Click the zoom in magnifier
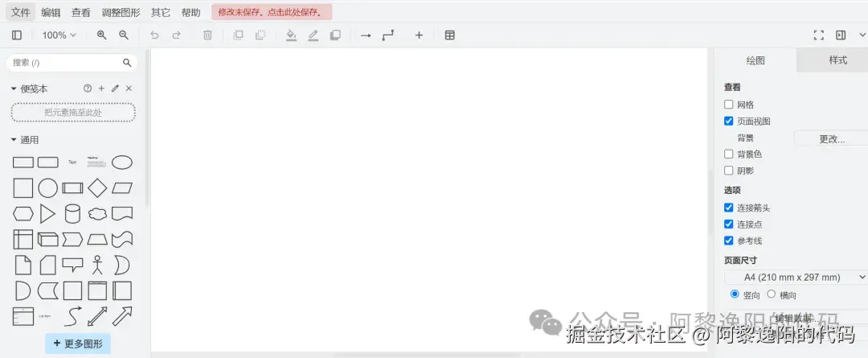This screenshot has width=868, height=358. pos(102,35)
